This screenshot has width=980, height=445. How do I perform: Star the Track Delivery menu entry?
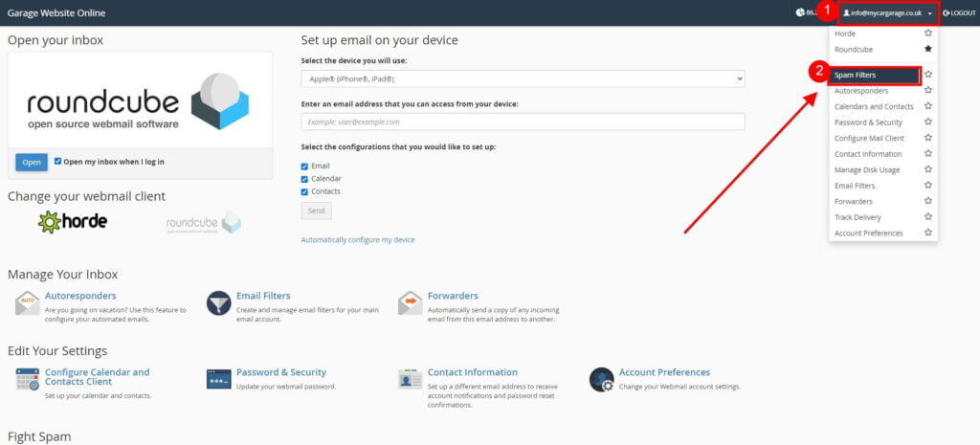coord(928,217)
